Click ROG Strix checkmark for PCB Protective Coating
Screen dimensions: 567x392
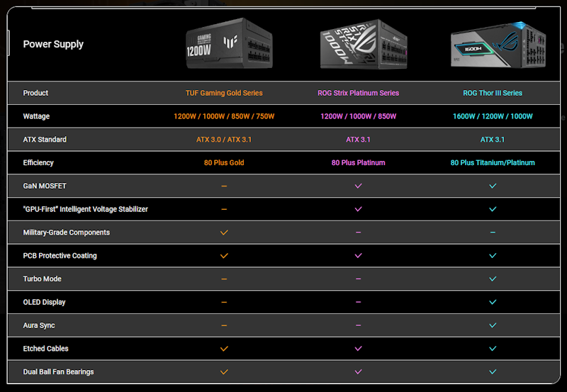[358, 255]
